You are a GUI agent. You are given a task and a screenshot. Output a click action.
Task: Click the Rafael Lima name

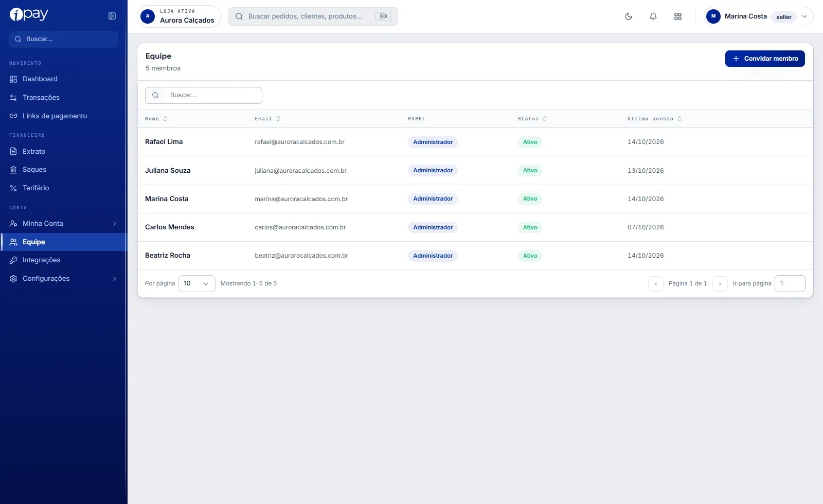click(164, 142)
